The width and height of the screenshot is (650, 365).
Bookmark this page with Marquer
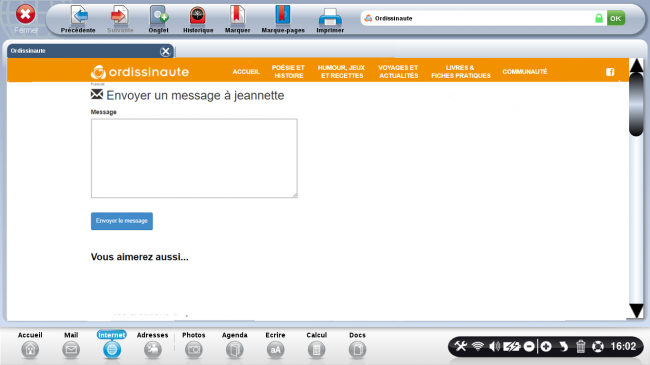click(x=237, y=19)
